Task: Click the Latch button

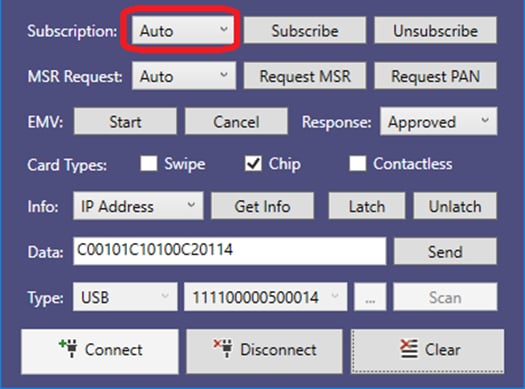Action: (367, 206)
